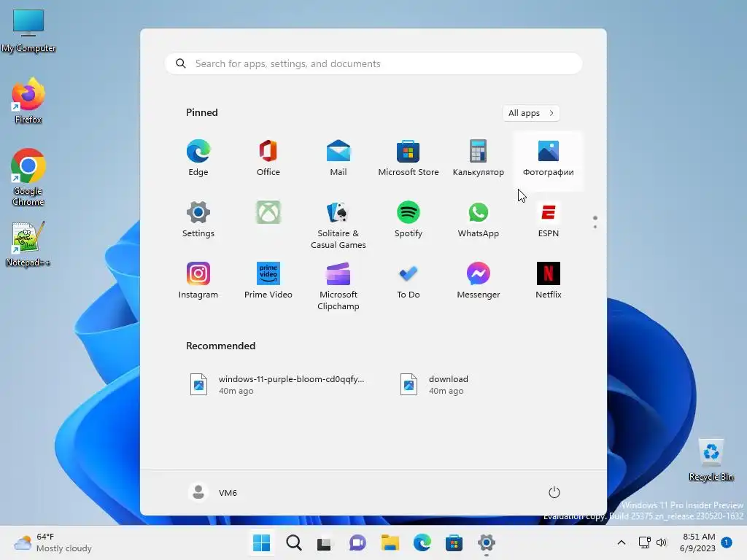The image size is (747, 560).
Task: Open Settings from pinned apps
Action: click(x=198, y=219)
